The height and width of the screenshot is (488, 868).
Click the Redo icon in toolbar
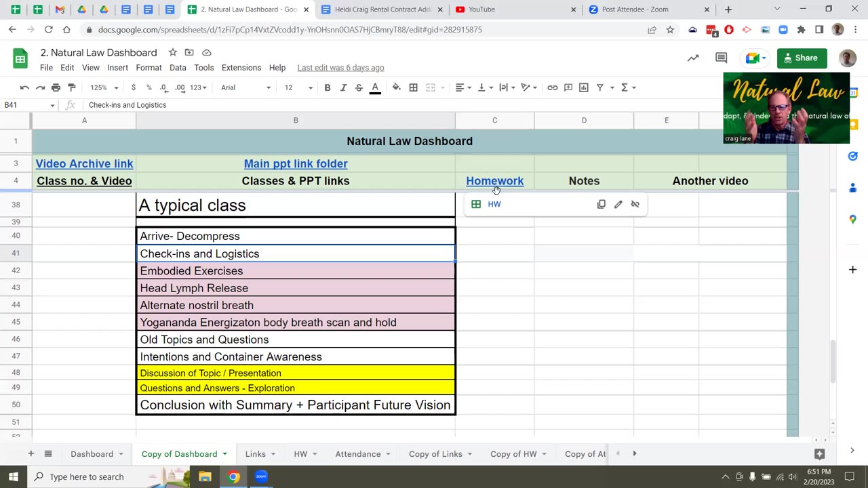tap(40, 87)
